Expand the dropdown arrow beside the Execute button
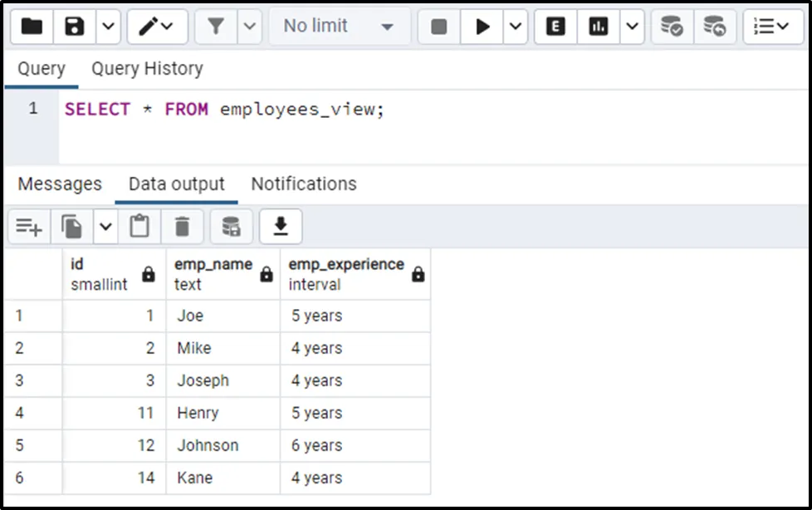Screen dimensions: 812x510 coord(516,27)
